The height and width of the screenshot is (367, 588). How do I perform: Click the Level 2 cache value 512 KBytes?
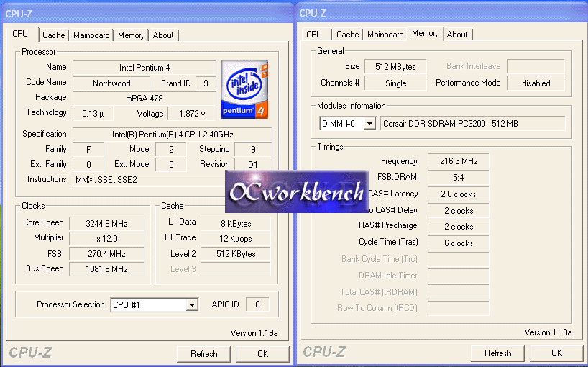[x=236, y=254]
